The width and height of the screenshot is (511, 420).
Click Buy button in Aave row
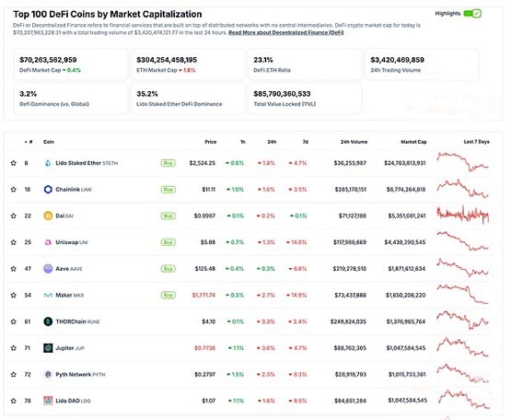click(168, 269)
